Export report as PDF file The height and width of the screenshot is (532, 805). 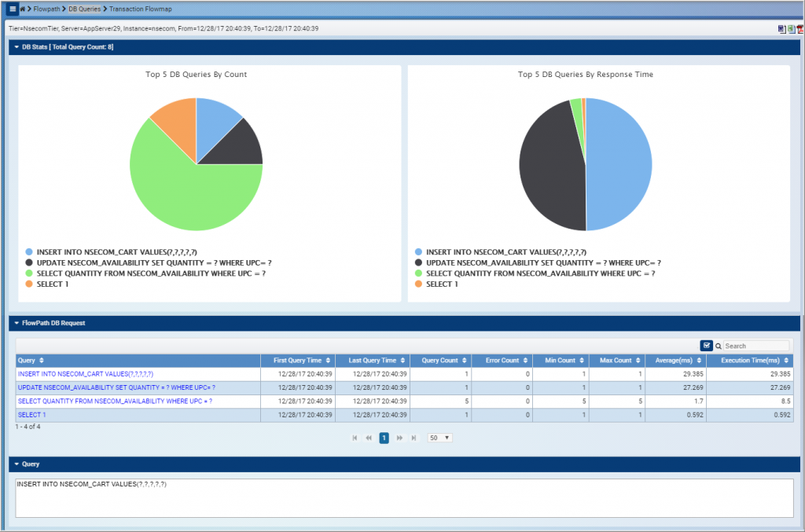[800, 28]
